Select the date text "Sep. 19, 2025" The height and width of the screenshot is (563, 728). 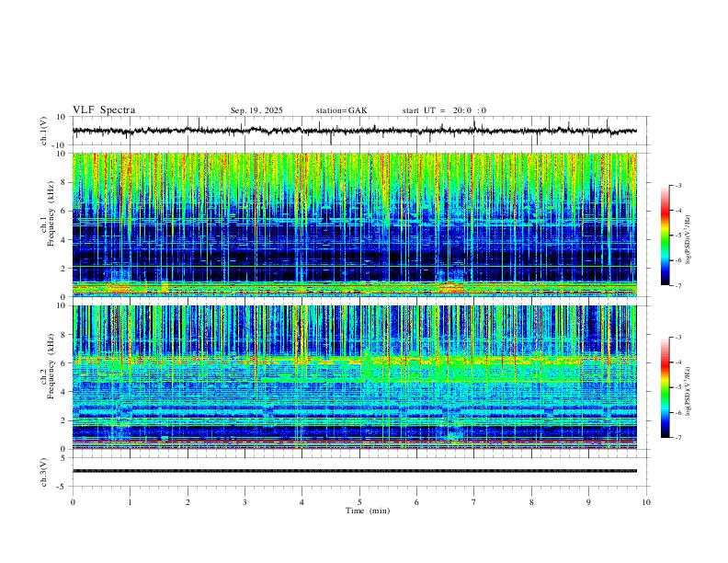point(256,110)
